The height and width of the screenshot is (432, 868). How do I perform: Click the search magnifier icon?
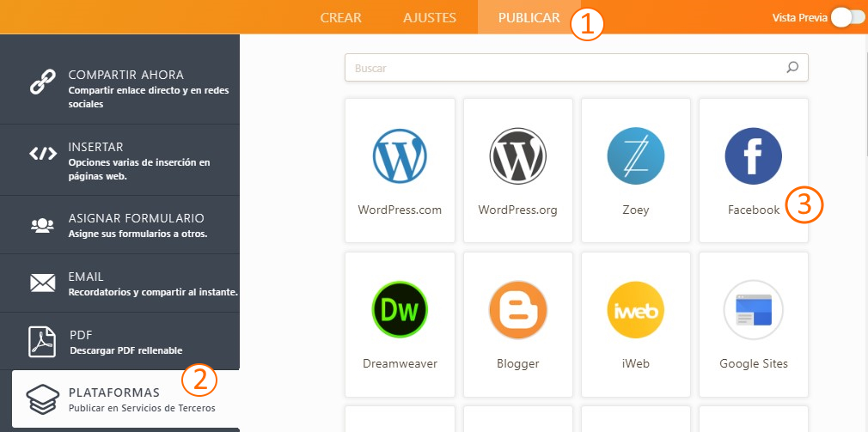792,68
